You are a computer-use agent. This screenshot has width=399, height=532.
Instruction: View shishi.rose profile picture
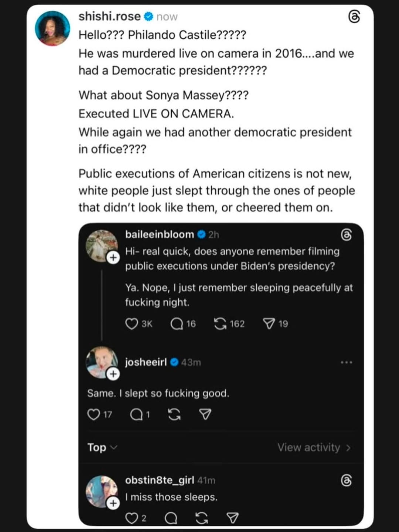(x=52, y=28)
